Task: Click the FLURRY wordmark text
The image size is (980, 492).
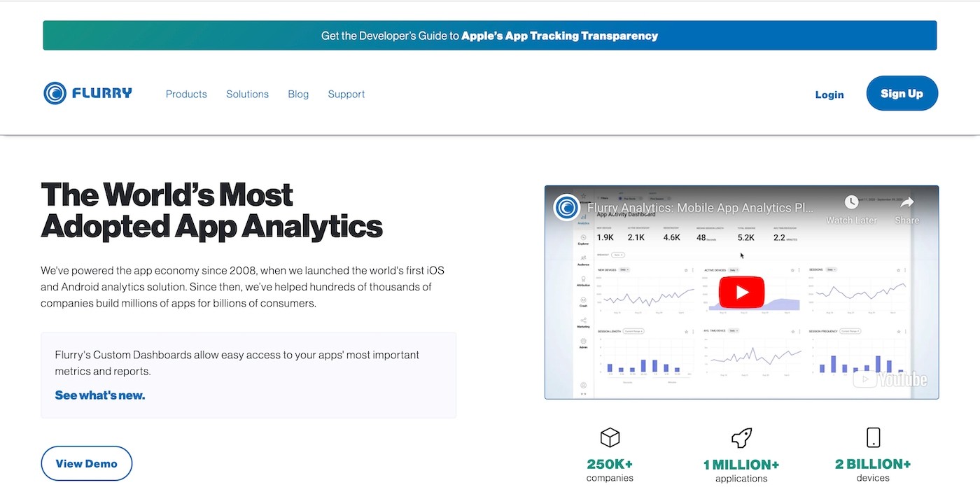Action: [x=101, y=93]
